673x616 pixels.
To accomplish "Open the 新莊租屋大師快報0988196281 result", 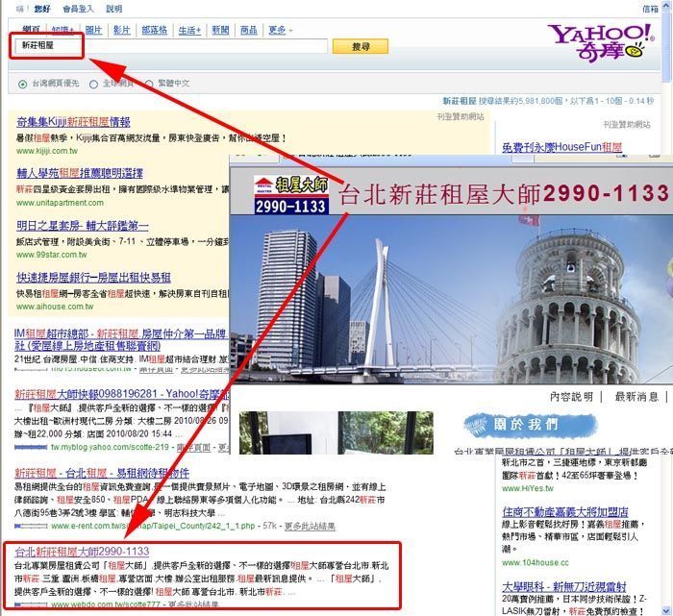I will click(122, 394).
